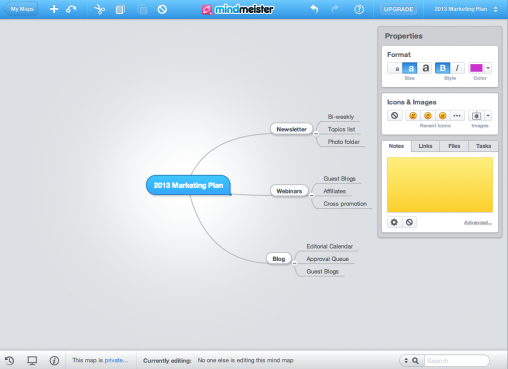The image size is (508, 369).
Task: Click the greyed paste icon
Action: [142, 9]
